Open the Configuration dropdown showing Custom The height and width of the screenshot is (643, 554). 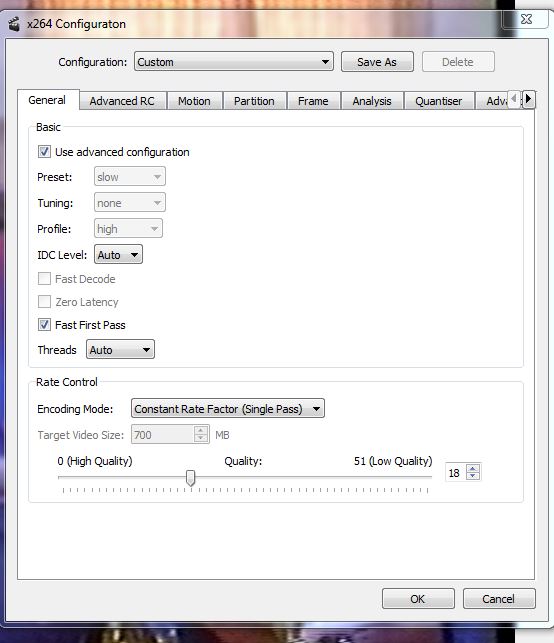coord(234,62)
